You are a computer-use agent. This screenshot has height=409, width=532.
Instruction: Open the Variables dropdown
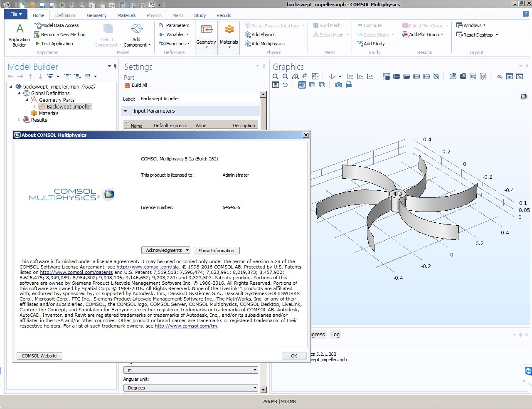tap(174, 34)
